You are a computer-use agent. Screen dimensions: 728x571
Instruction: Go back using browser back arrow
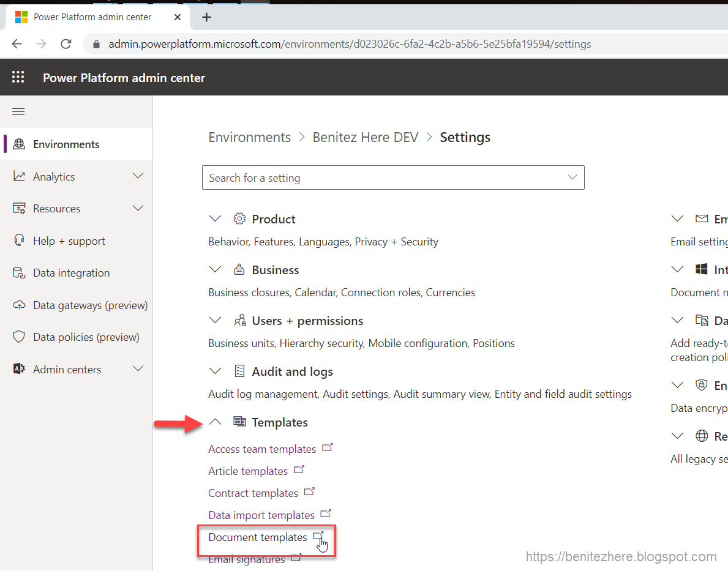click(17, 43)
